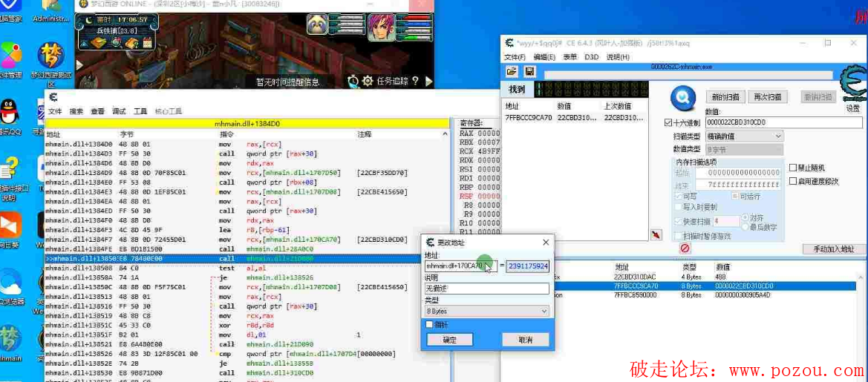Toggle the 扫描时暂停游戏 checkbox
Screen dimensions: 868x382
678,236
